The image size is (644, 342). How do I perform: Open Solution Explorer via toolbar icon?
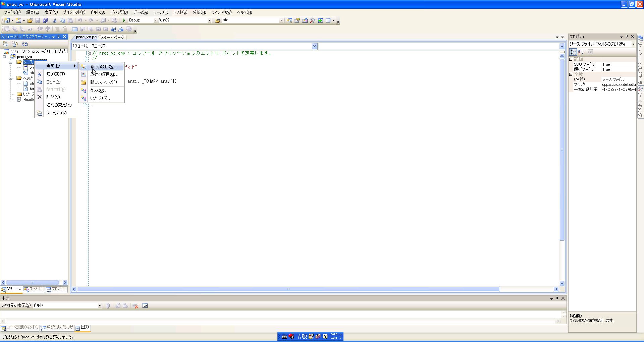pos(289,20)
